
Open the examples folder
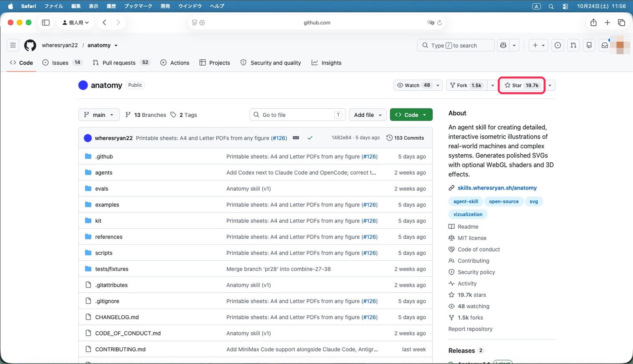point(107,205)
